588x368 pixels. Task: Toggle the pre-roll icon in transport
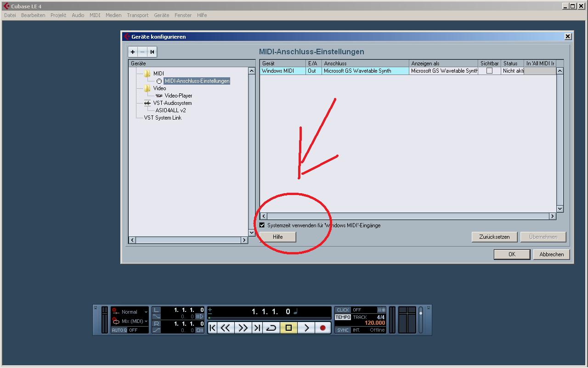tap(199, 316)
